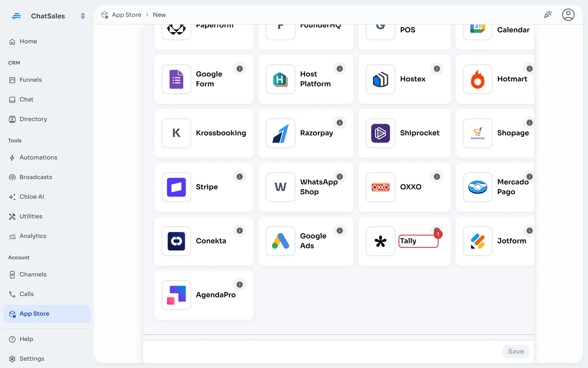588x368 pixels.
Task: Choose the OXXO logo icon
Action: [380, 187]
